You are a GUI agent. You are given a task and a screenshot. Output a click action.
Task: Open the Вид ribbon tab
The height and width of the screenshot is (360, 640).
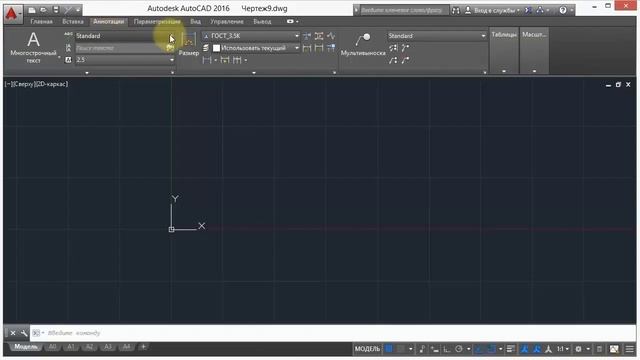pyautogui.click(x=196, y=22)
